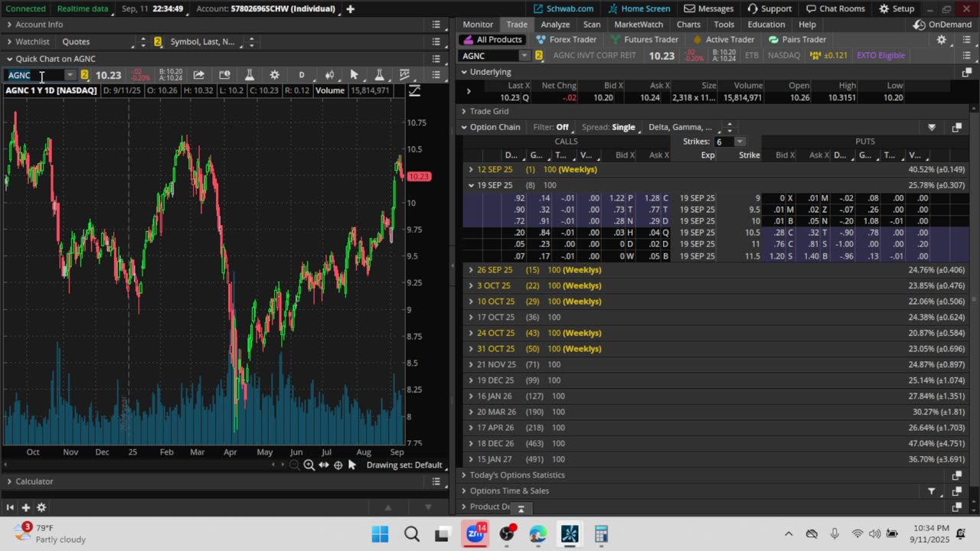
Task: Click the yellow symbol link number near AGNC INVT CORP
Action: click(539, 55)
